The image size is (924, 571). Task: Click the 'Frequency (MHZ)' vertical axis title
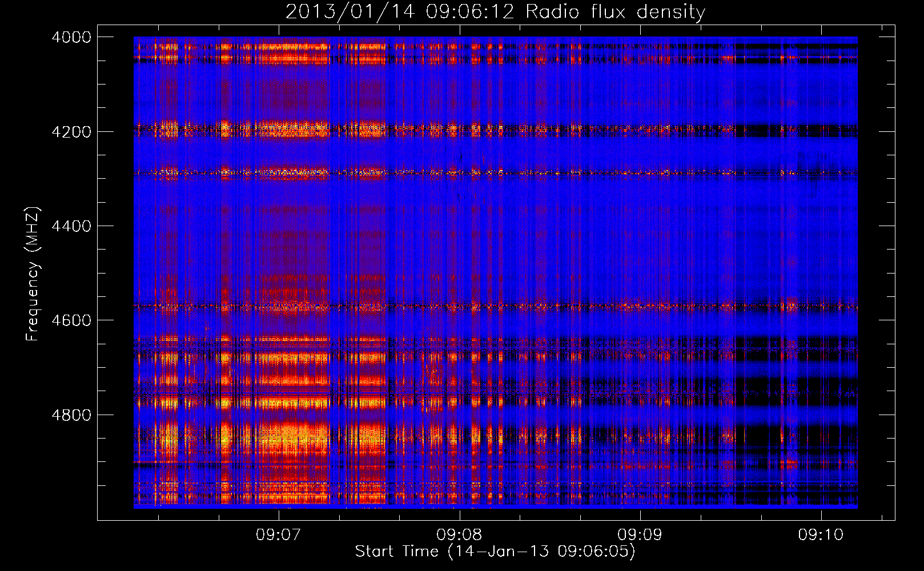(x=33, y=274)
